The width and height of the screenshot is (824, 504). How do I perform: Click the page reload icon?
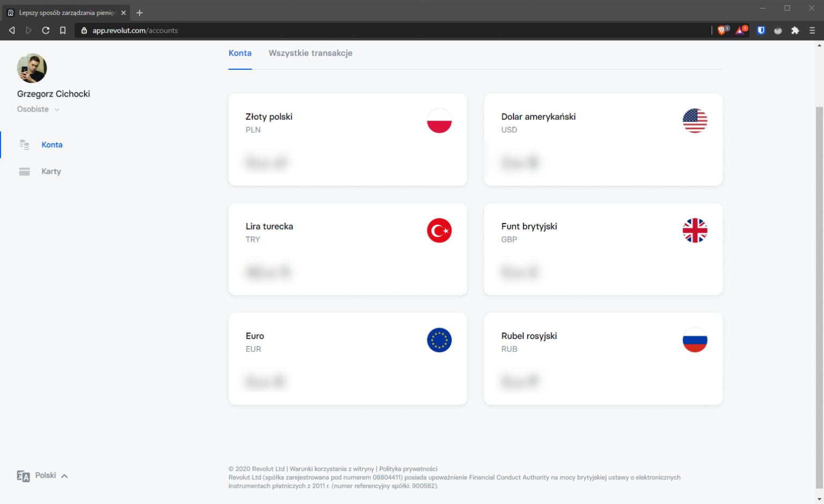46,31
